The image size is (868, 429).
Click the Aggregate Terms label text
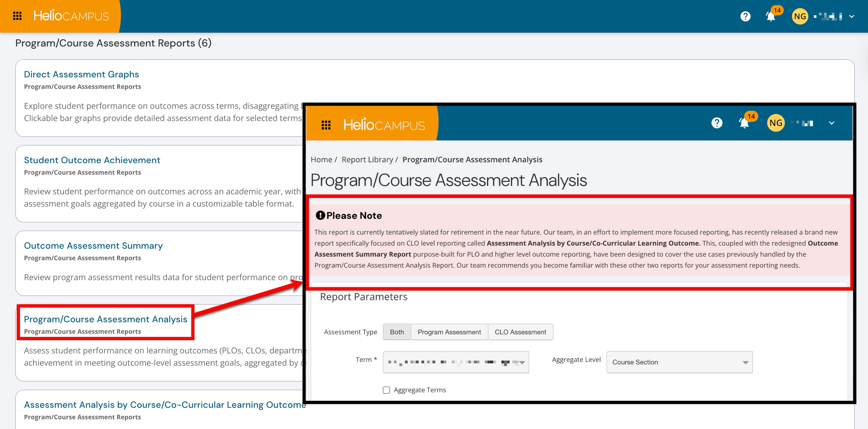(x=420, y=390)
